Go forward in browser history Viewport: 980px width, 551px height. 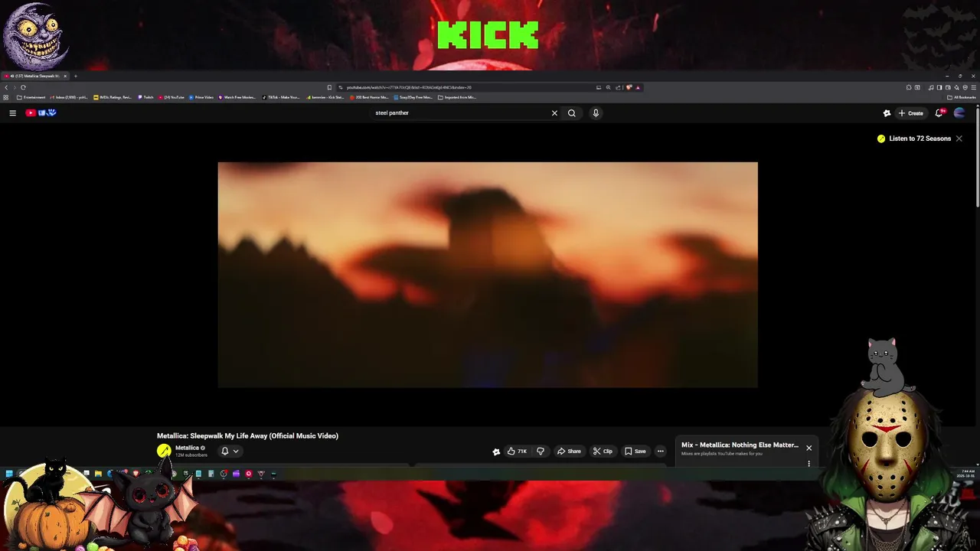click(x=15, y=87)
